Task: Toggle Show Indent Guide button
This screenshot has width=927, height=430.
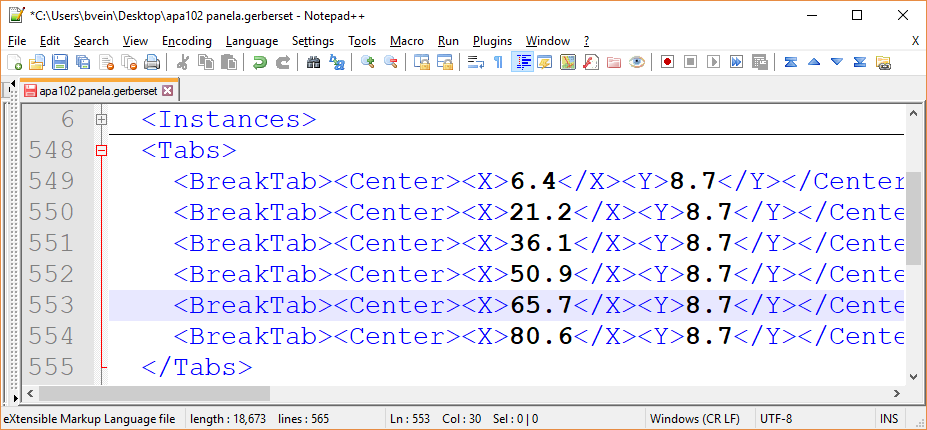Action: coord(522,62)
